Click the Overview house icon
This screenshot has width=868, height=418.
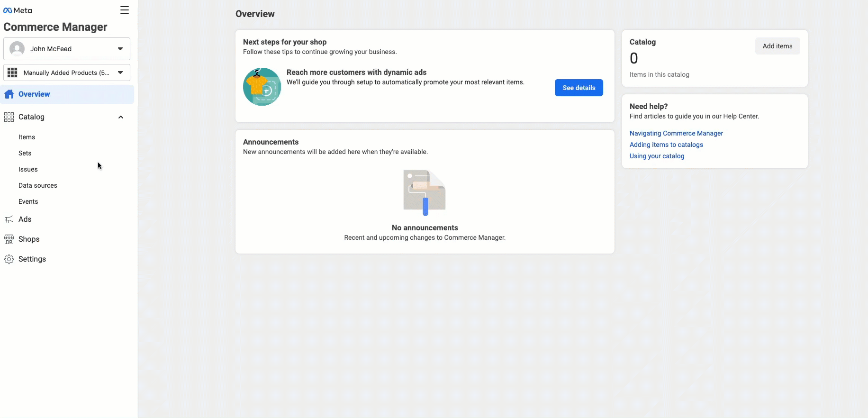tap(9, 94)
